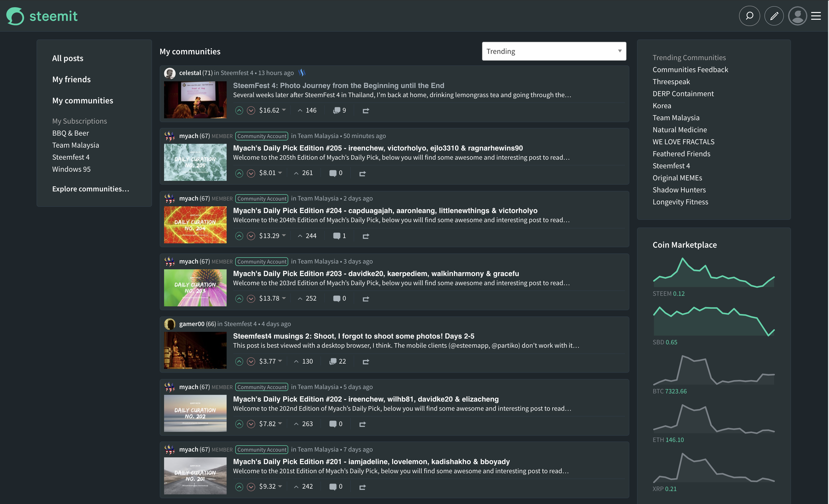Expand the $3.77 payout details
The width and height of the screenshot is (829, 504).
coord(270,361)
